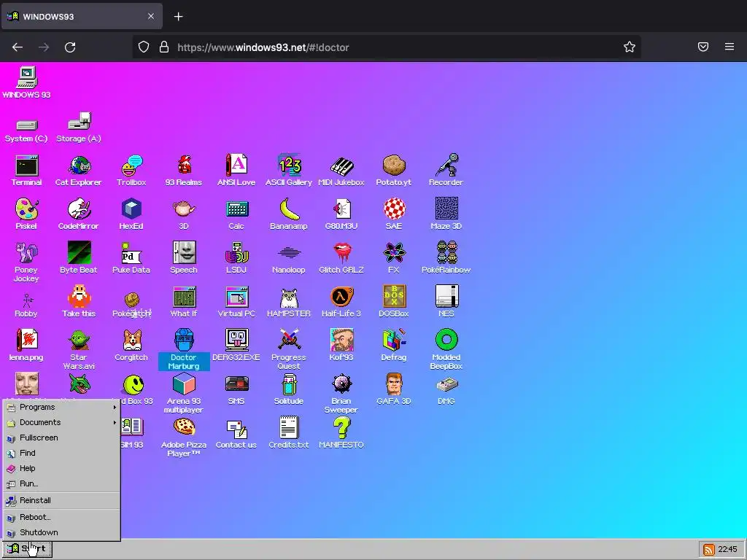Select the WINDOWS93 browser tab

coord(82,17)
